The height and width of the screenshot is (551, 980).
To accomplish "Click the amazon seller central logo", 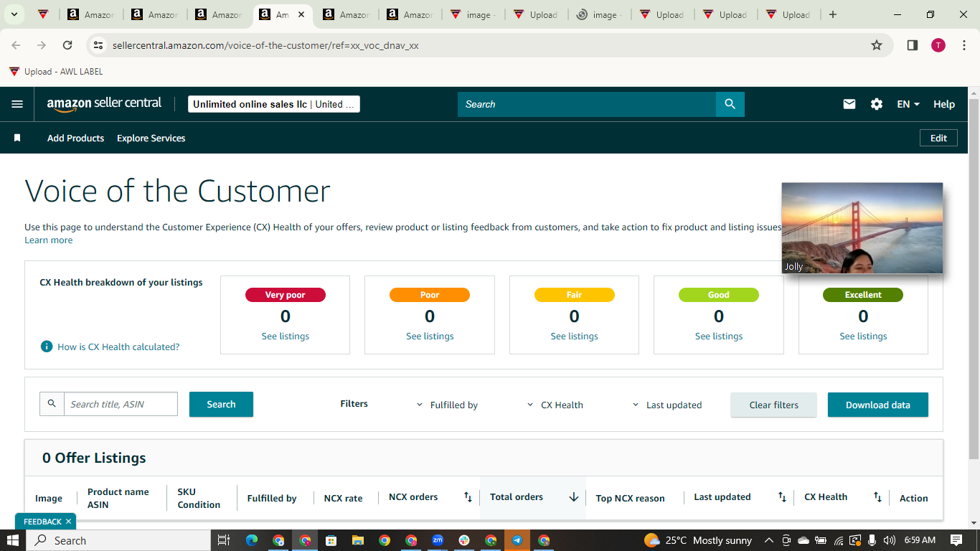I will (x=104, y=104).
